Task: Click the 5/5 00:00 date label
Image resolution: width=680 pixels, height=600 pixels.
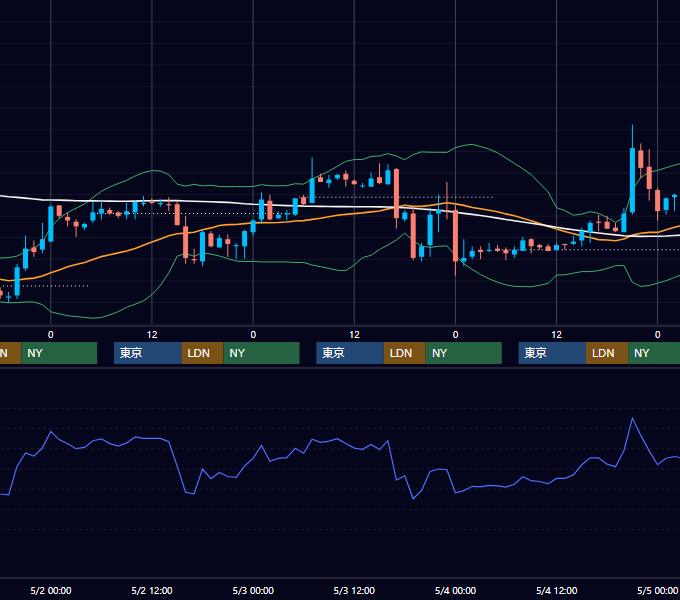Action: click(657, 590)
